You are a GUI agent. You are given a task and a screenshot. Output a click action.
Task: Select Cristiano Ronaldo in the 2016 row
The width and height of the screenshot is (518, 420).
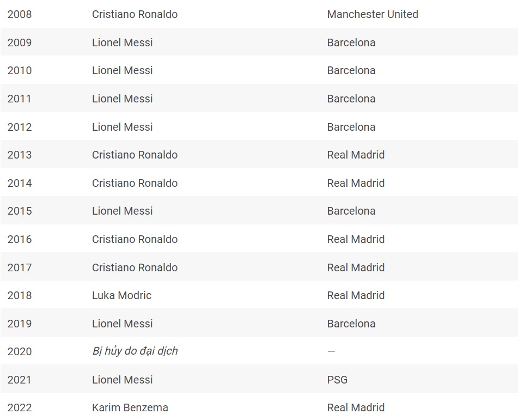pyautogui.click(x=135, y=239)
